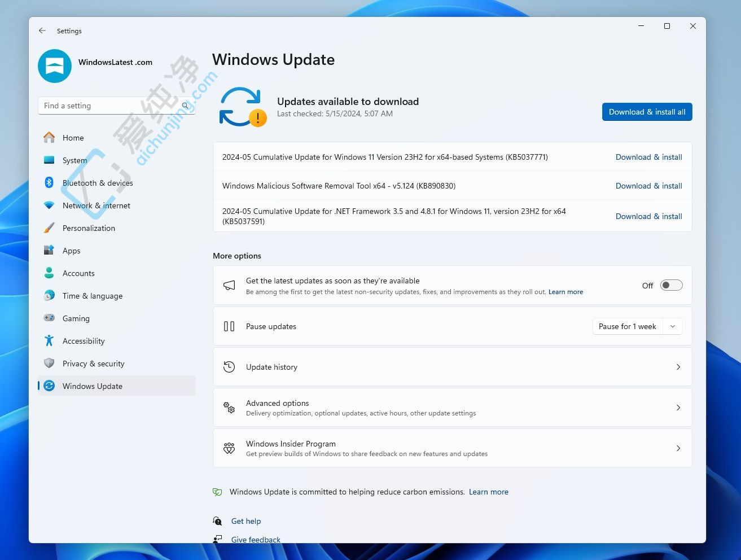
Task: Turn on get latest updates toggle
Action: click(x=672, y=285)
